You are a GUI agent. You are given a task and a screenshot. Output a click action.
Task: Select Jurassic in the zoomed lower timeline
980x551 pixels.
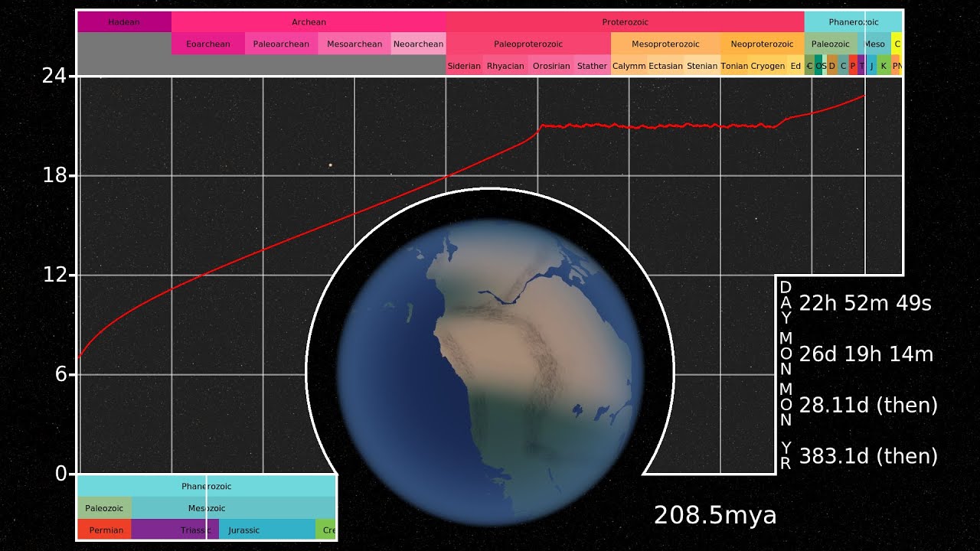click(x=267, y=530)
